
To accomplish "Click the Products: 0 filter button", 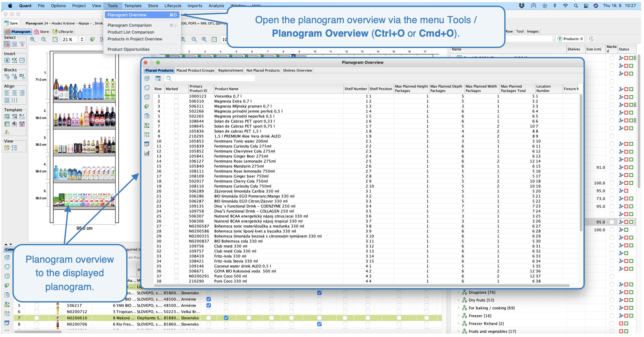I will pyautogui.click(x=570, y=39).
